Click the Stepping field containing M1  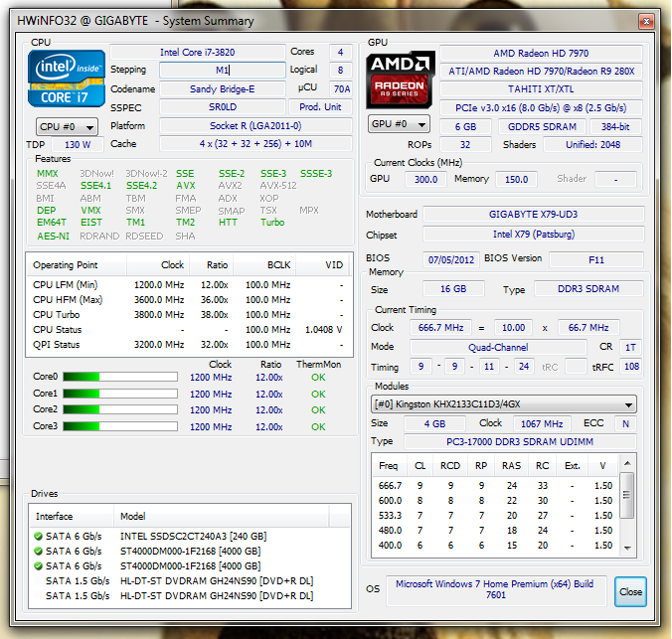pos(223,70)
